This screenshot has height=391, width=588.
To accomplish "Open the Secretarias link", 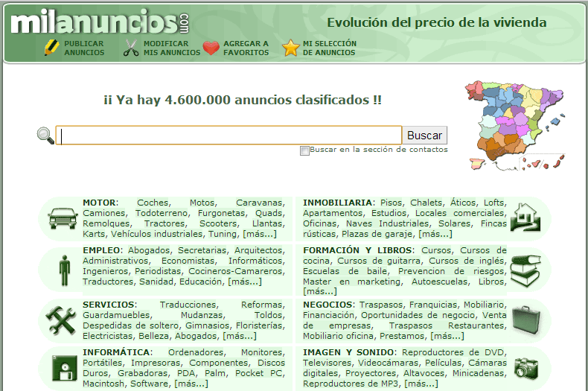I will click(202, 250).
